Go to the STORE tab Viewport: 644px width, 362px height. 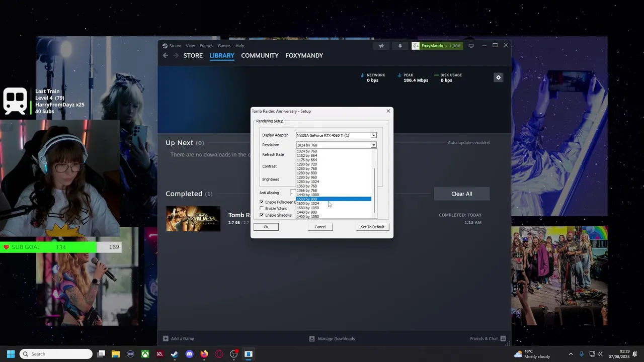coord(193,55)
